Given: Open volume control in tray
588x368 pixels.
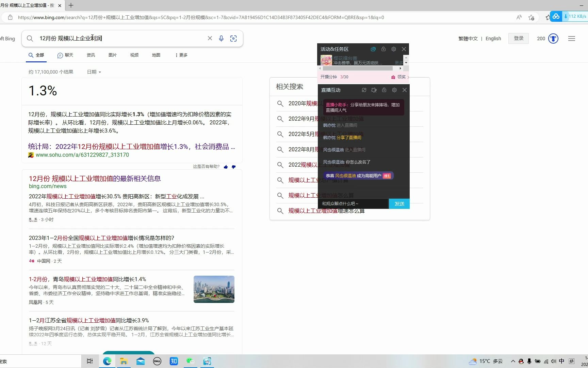Looking at the screenshot, I should [554, 362].
